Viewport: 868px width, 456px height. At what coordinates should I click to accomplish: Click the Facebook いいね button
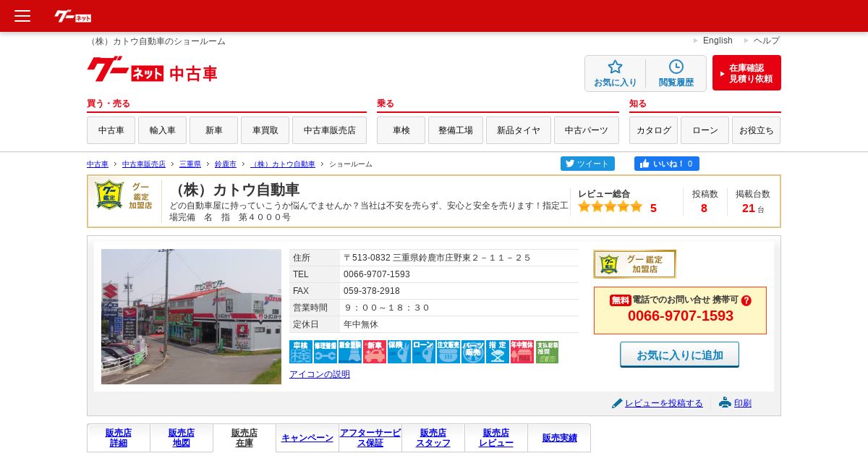[667, 164]
